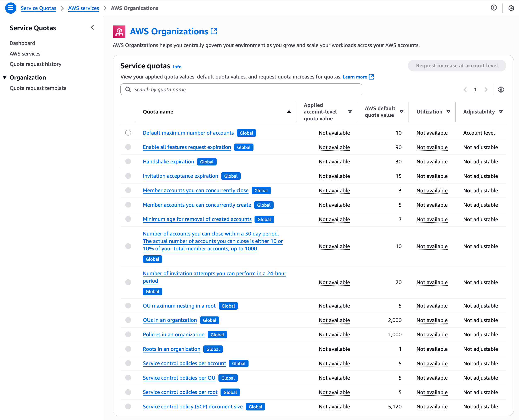Open Quota request history in sidebar
The height and width of the screenshot is (420, 519).
[x=36, y=64]
